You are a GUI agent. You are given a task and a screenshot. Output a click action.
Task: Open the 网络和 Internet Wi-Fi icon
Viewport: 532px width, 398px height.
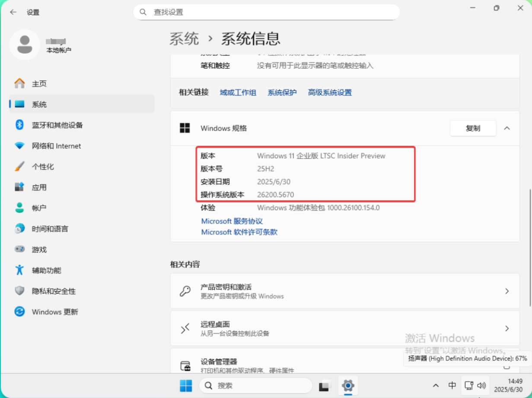[x=19, y=146]
